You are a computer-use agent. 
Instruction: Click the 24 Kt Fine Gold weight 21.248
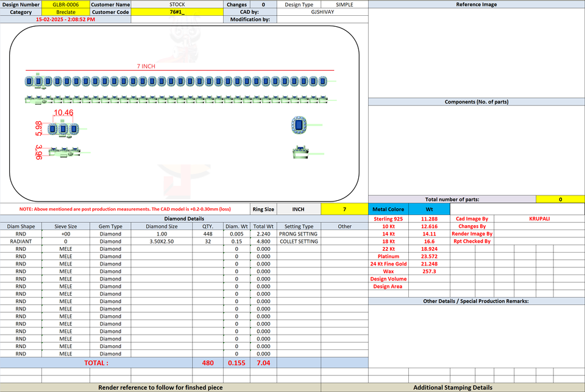pyautogui.click(x=430, y=264)
